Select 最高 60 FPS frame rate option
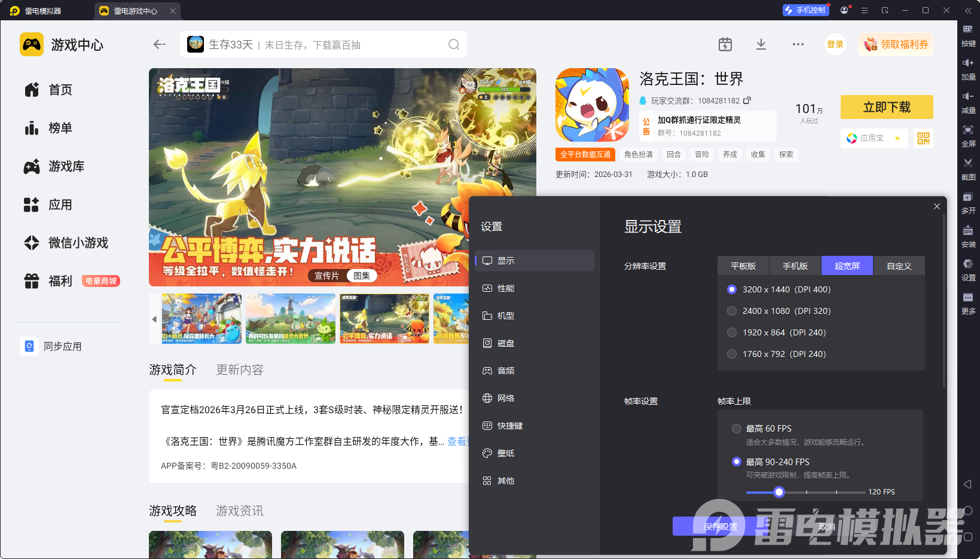Viewport: 980px width, 559px height. (737, 429)
